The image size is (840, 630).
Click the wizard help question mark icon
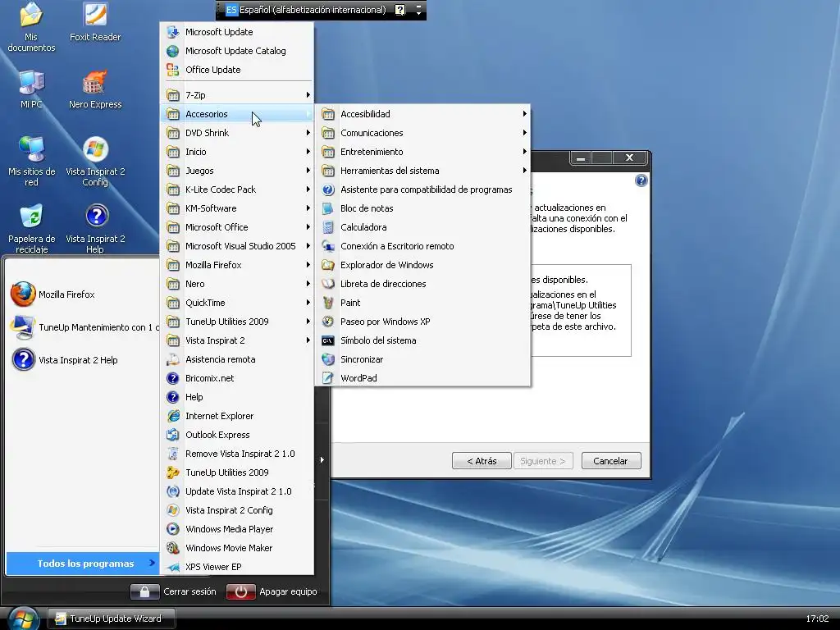click(x=641, y=180)
